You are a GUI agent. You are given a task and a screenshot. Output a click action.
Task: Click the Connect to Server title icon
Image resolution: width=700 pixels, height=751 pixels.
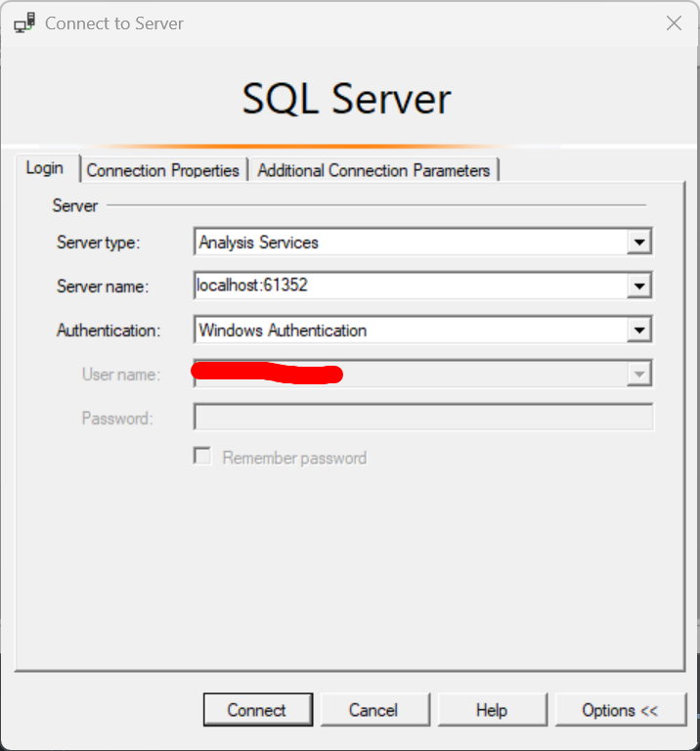coord(24,23)
